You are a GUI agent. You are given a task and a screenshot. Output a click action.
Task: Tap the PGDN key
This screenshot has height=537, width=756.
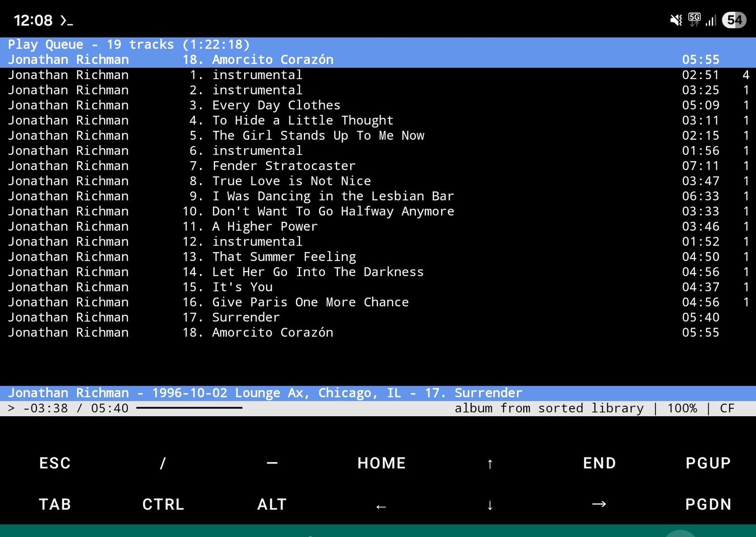708,504
